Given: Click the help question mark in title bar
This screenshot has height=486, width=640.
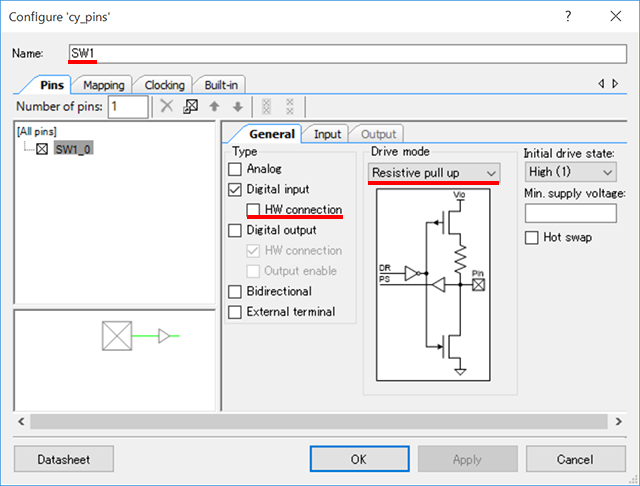Looking at the screenshot, I should 568,16.
